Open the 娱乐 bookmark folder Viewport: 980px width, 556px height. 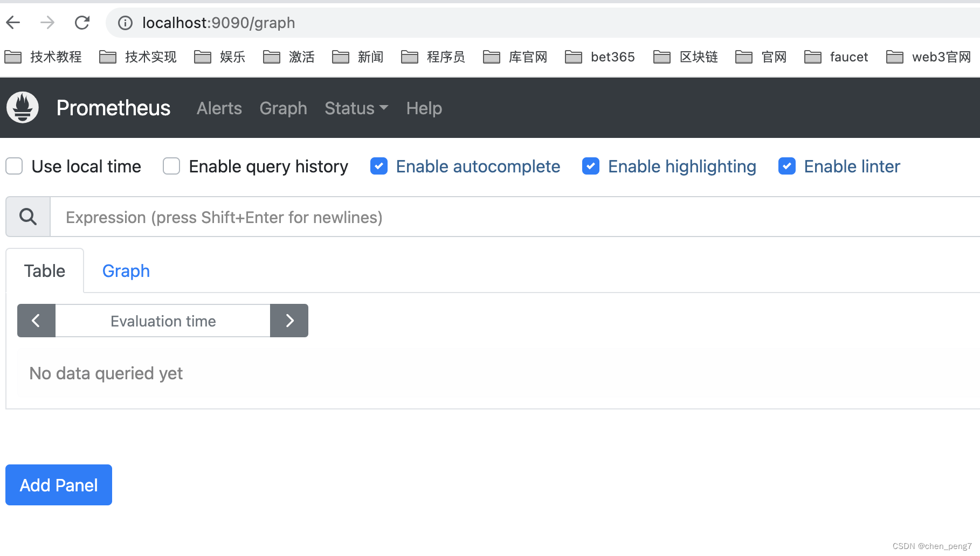(220, 57)
